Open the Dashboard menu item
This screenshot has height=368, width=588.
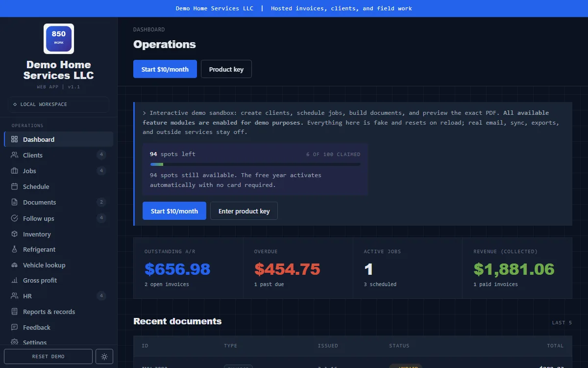pyautogui.click(x=59, y=139)
